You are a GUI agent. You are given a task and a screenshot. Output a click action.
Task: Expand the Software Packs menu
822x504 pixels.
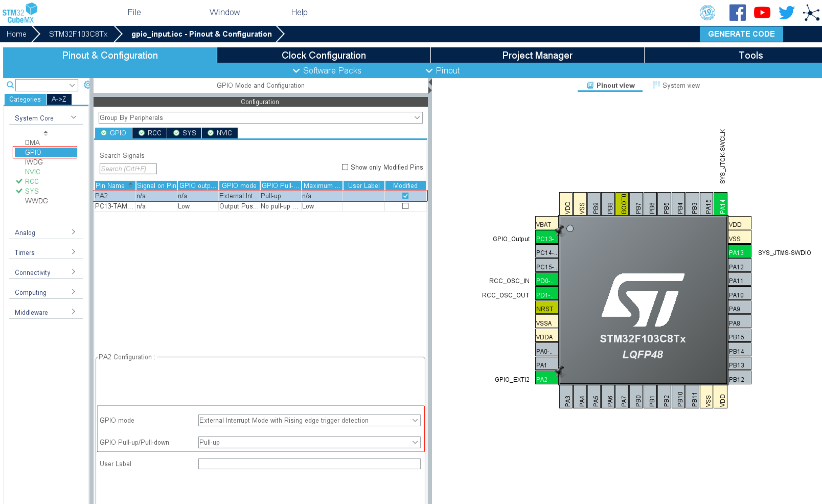tap(327, 71)
